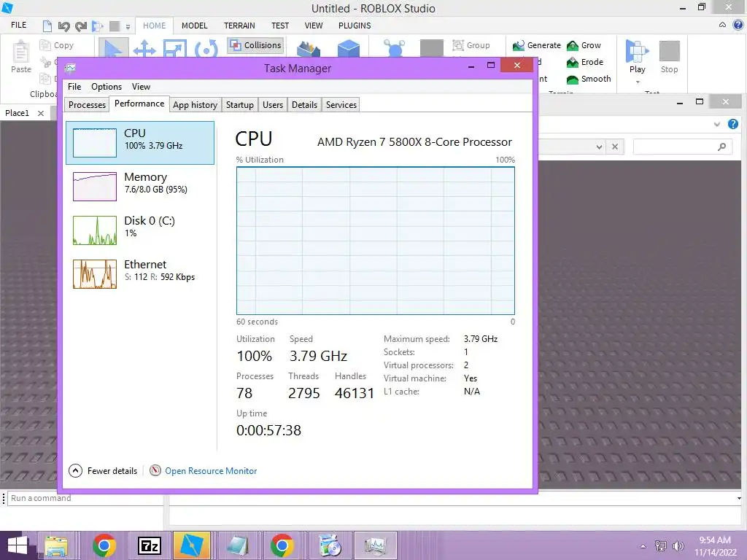Screen dimensions: 747x560
Task: Open 7-Zip from the taskbar
Action: coord(149,545)
